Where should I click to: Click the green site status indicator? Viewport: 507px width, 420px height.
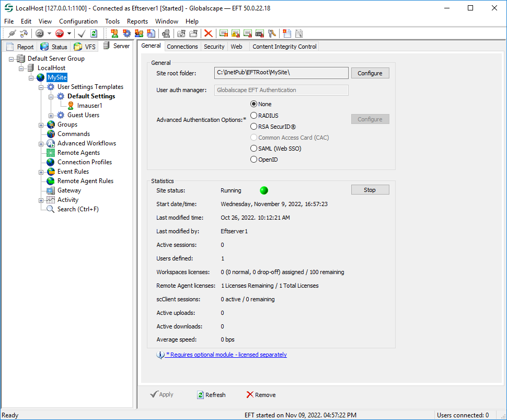click(264, 190)
